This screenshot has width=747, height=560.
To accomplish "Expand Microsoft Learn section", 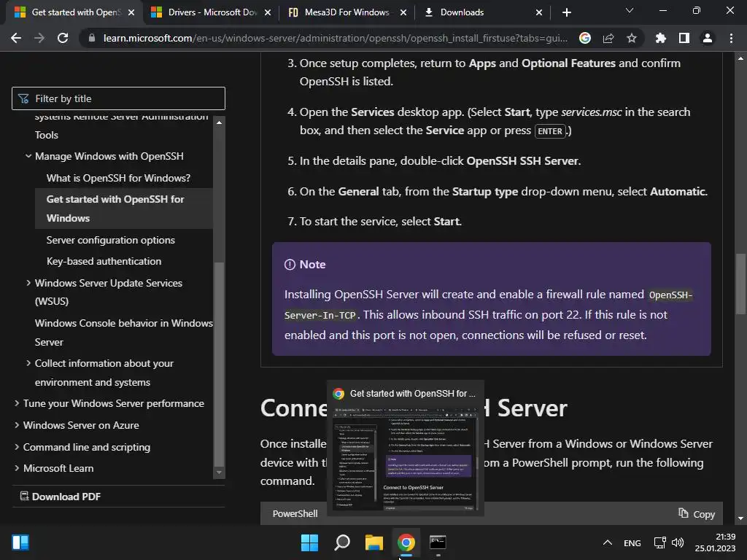I will [17, 468].
